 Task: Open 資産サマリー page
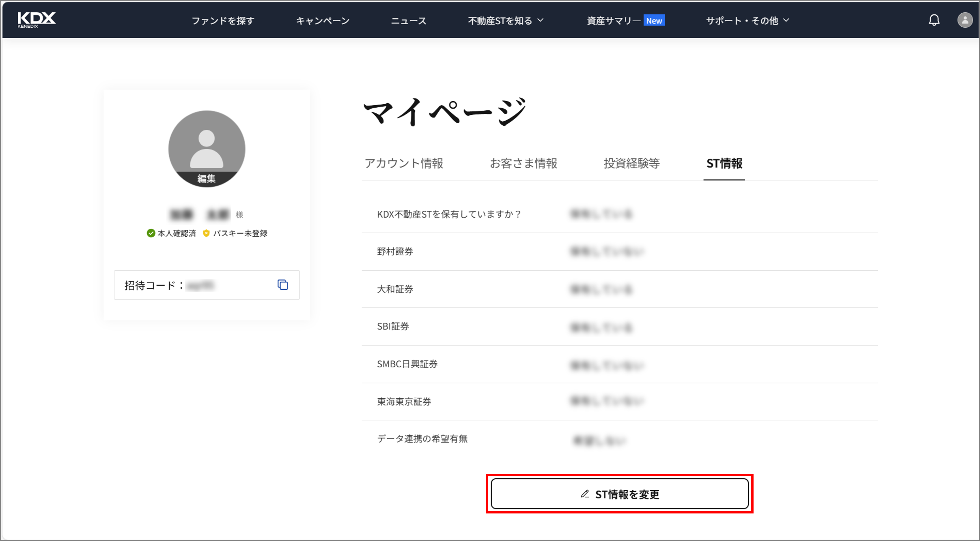(614, 21)
